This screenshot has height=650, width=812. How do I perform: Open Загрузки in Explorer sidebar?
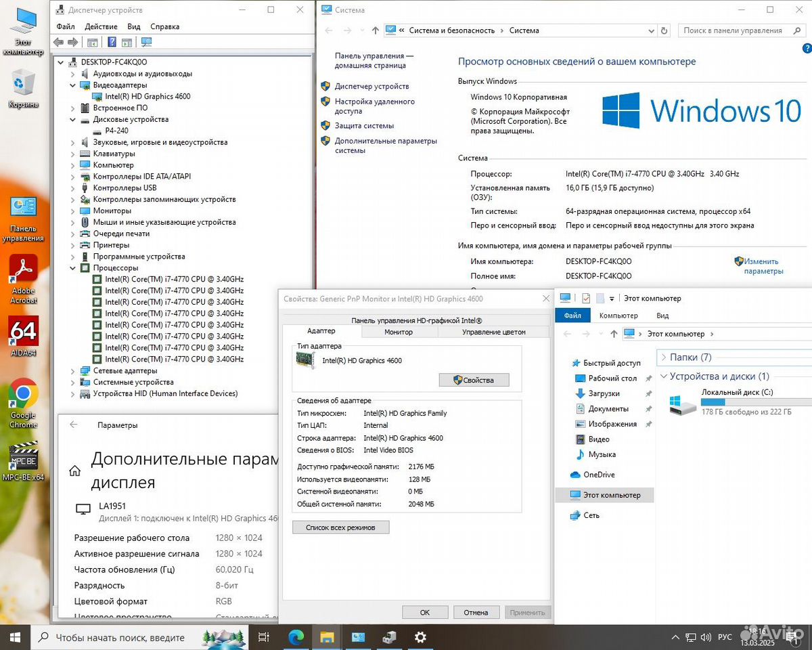point(604,393)
